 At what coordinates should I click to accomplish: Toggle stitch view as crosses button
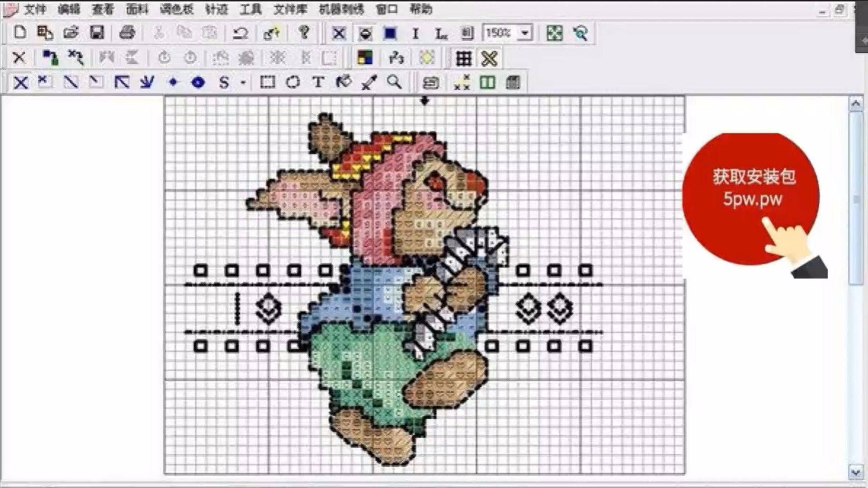(x=339, y=33)
